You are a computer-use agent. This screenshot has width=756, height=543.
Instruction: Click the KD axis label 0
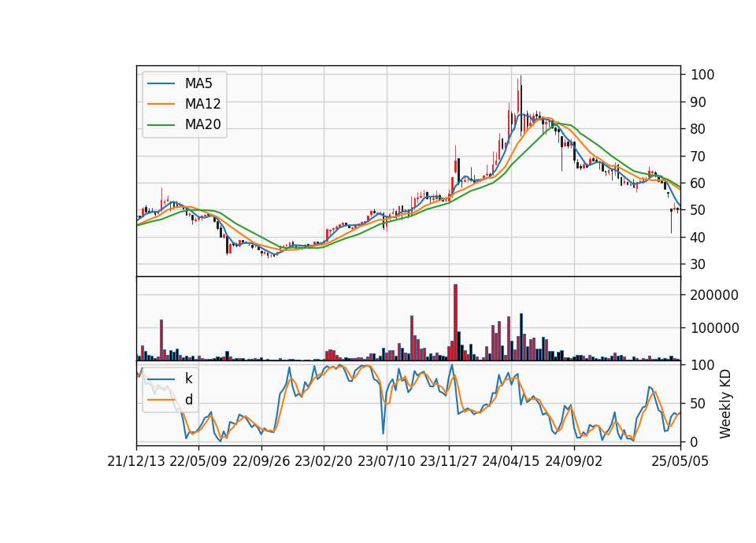point(695,441)
